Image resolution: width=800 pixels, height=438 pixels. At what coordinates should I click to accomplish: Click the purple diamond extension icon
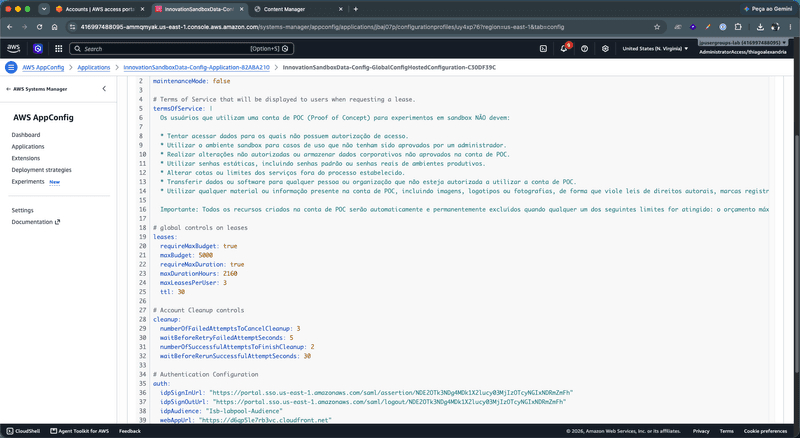point(693,27)
